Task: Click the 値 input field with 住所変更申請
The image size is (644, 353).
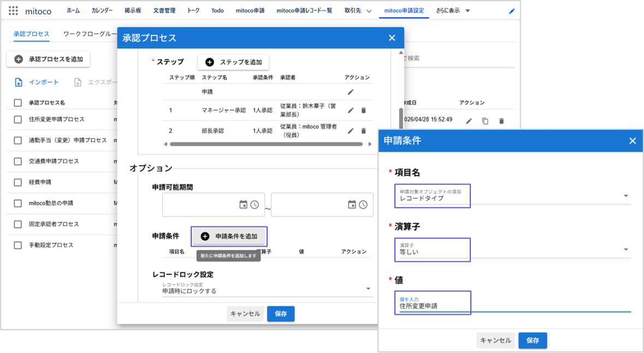Action: click(512, 303)
